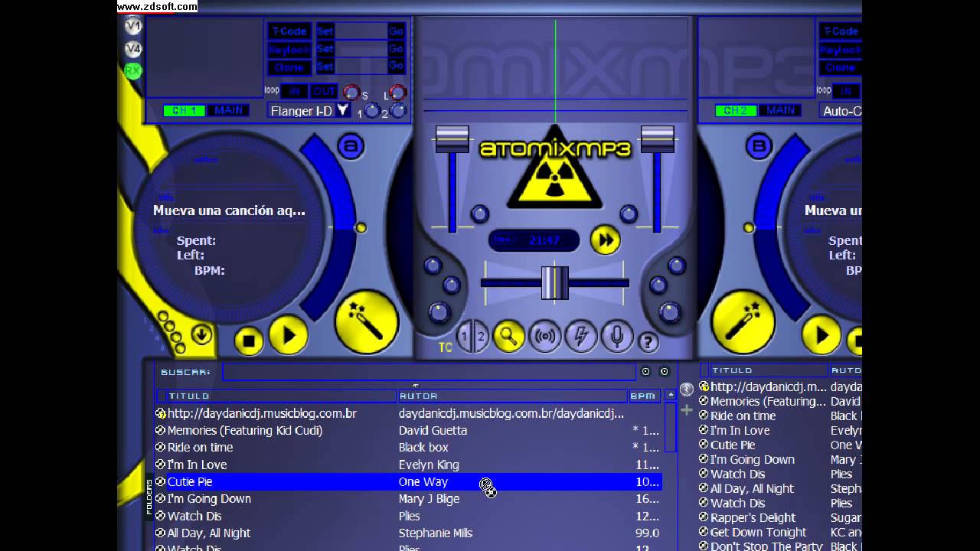
Task: Click the yellow magnifier search button
Action: click(x=508, y=336)
